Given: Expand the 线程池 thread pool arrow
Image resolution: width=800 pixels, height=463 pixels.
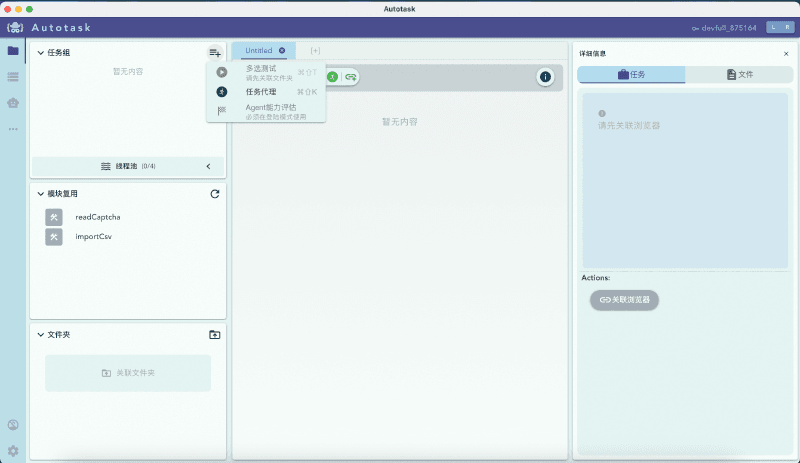Looking at the screenshot, I should 208,166.
